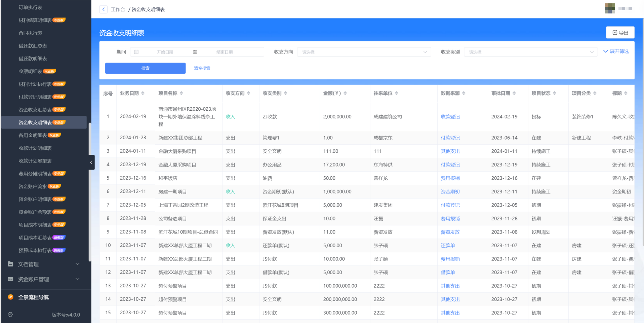Open the calendar icon in the date field
Image resolution: width=644 pixels, height=323 pixels.
pos(136,52)
